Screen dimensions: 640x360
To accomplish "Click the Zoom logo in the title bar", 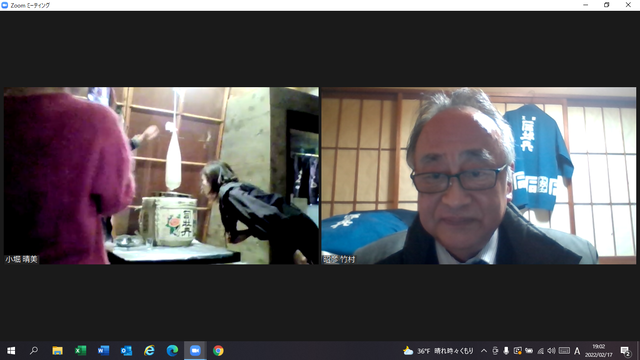I will point(5,5).
